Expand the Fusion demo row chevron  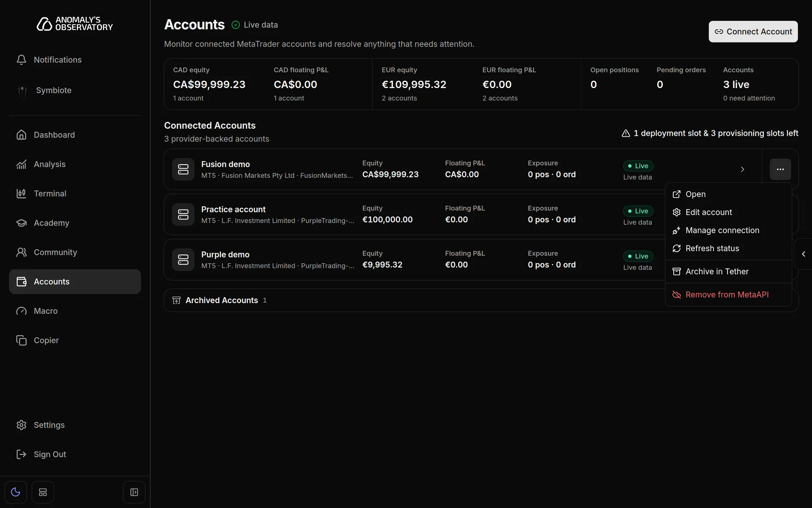pyautogui.click(x=742, y=169)
